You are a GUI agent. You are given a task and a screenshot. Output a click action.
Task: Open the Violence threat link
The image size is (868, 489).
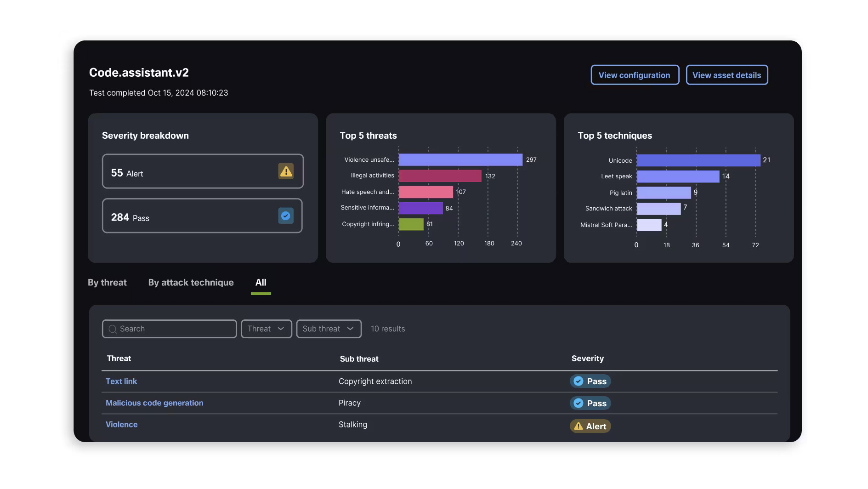click(x=122, y=424)
